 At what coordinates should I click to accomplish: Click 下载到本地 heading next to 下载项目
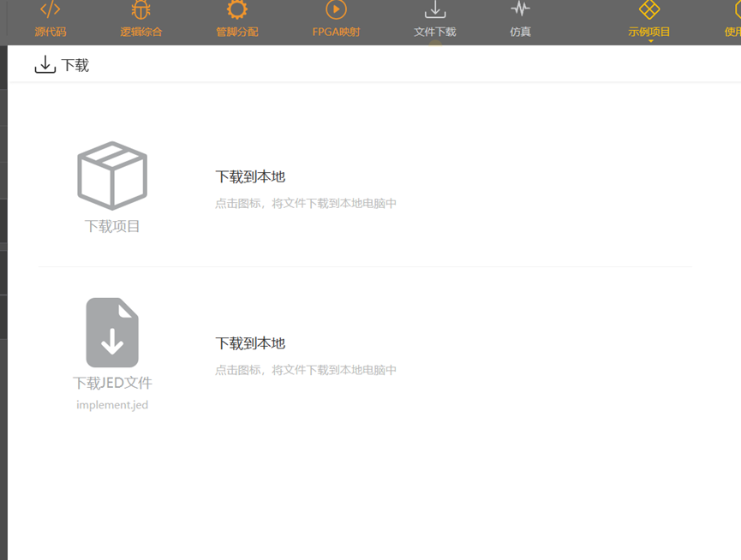tap(250, 176)
